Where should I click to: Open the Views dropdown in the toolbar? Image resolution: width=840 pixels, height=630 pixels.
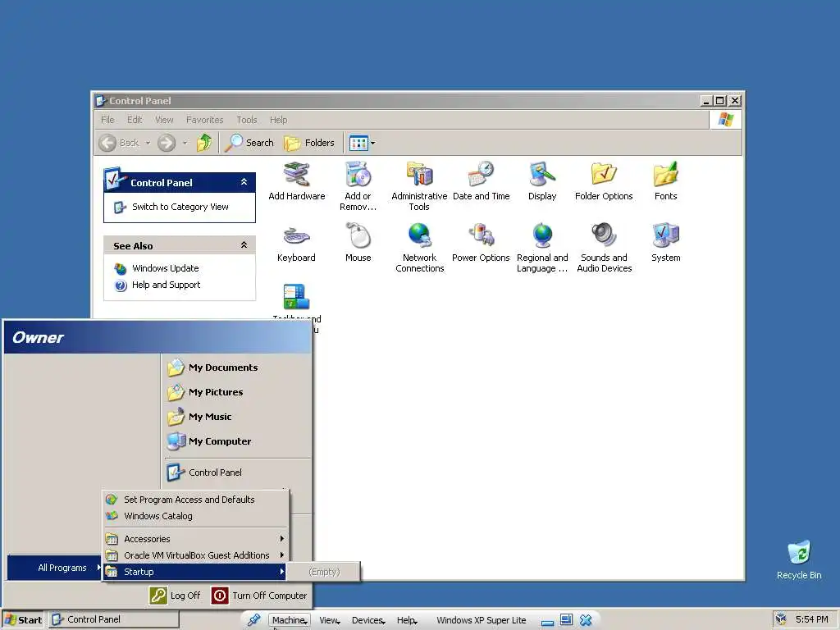(x=362, y=143)
